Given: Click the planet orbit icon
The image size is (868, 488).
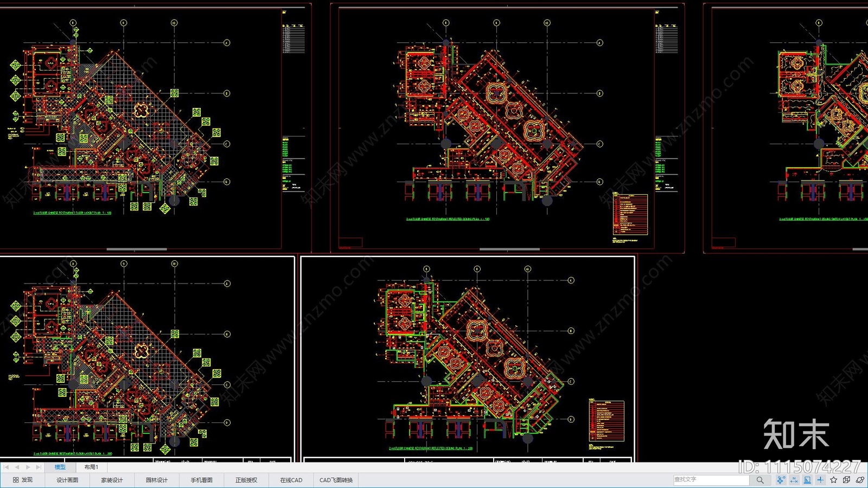Looking at the screenshot, I should [860, 480].
